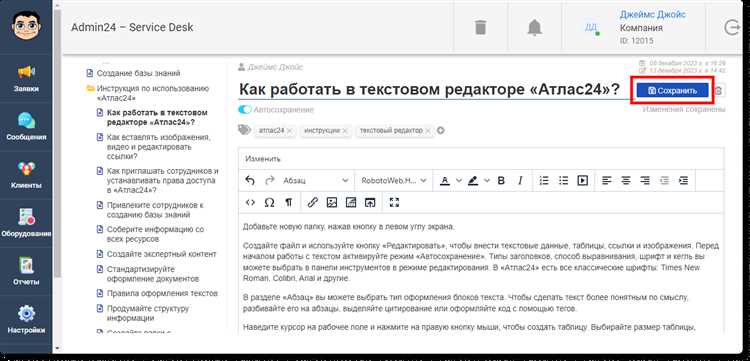
Task: Open notifications bell in the header
Action: tap(534, 27)
